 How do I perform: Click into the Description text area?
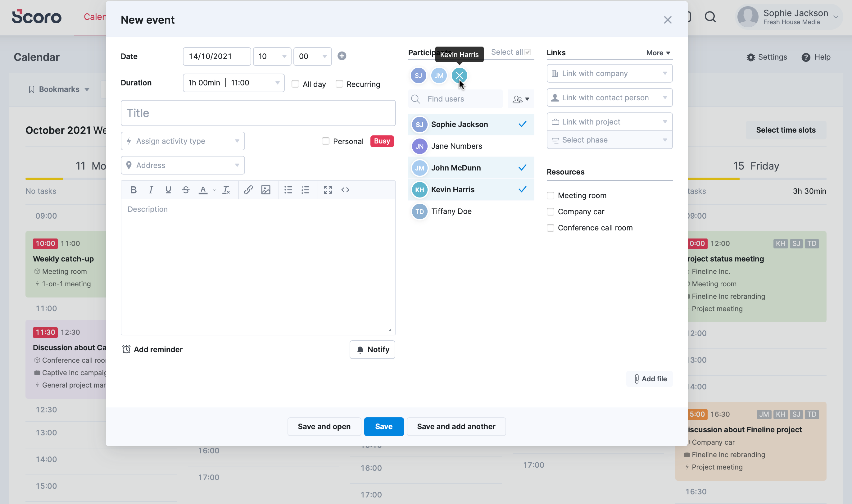258,267
